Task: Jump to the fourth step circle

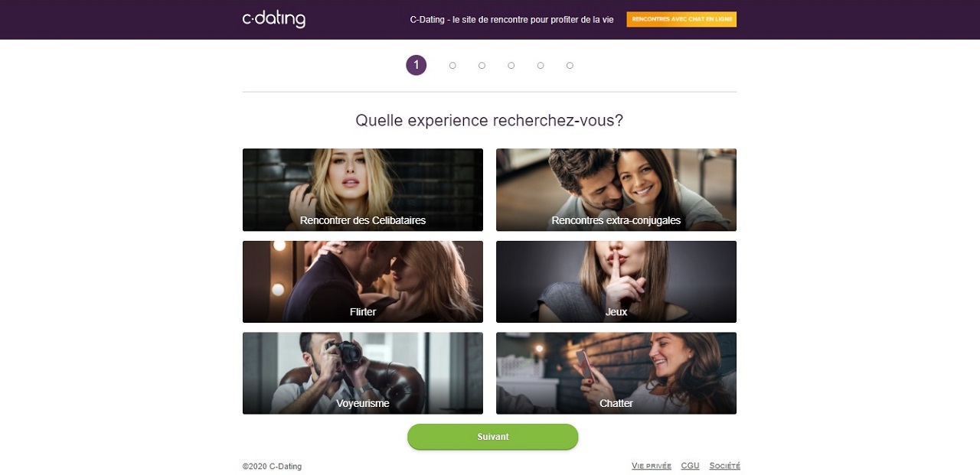Action: [511, 66]
